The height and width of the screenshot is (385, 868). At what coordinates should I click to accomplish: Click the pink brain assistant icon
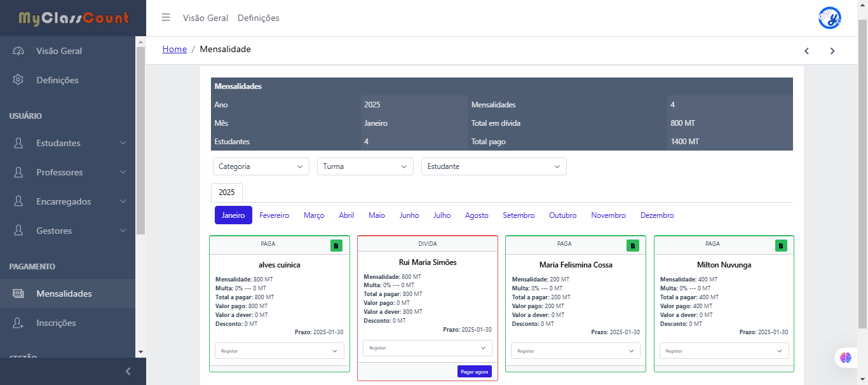(845, 358)
